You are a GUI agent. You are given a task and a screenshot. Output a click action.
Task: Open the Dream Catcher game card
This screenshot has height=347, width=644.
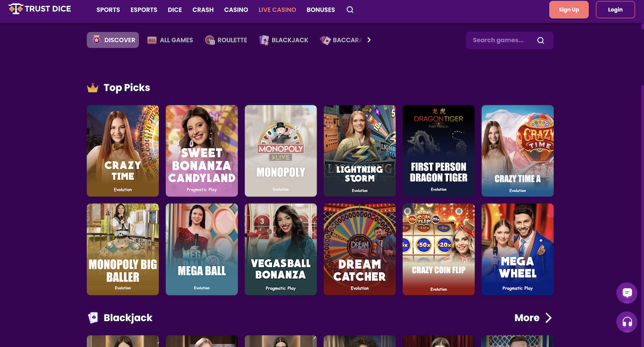360,249
